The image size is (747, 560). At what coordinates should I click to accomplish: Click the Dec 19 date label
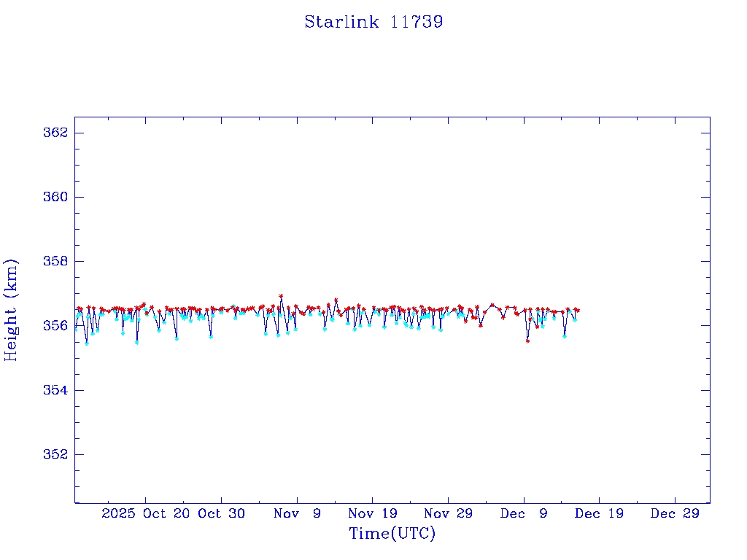click(x=599, y=513)
